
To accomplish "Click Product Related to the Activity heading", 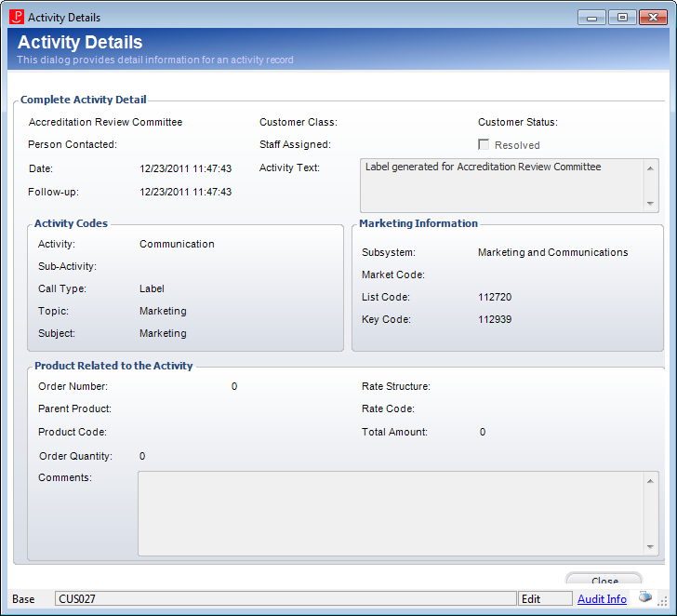I will [x=113, y=366].
